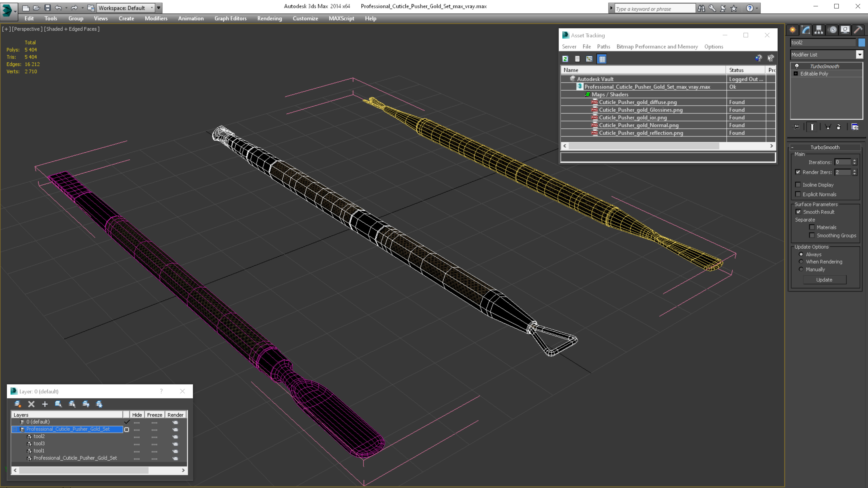Click Hide/Unhide All Layers icon
Viewport: 868px width, 488px height.
point(86,404)
